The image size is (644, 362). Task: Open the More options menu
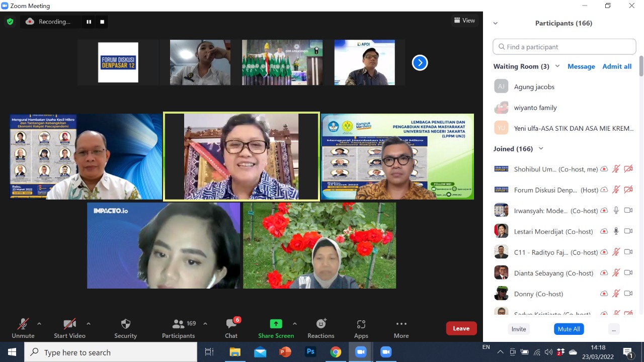pos(401,328)
